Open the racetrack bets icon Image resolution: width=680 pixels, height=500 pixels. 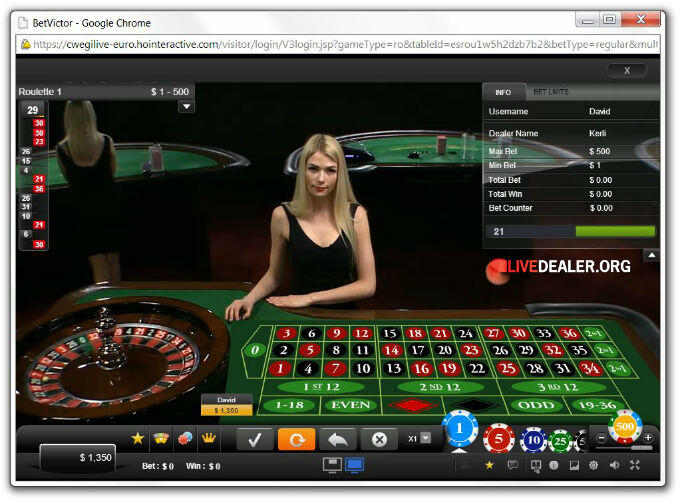[x=161, y=438]
